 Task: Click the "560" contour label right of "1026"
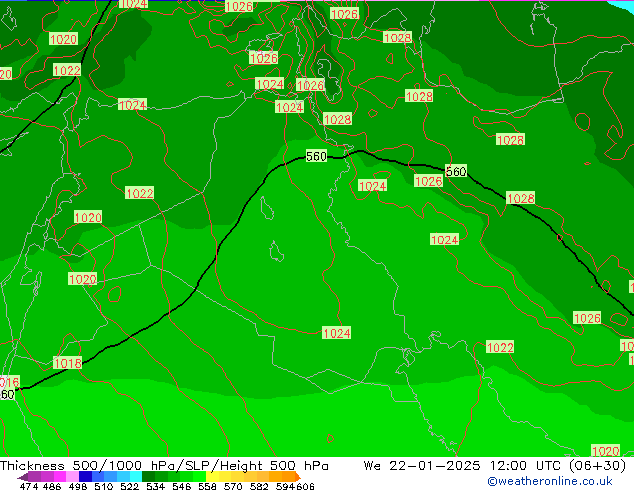click(456, 171)
